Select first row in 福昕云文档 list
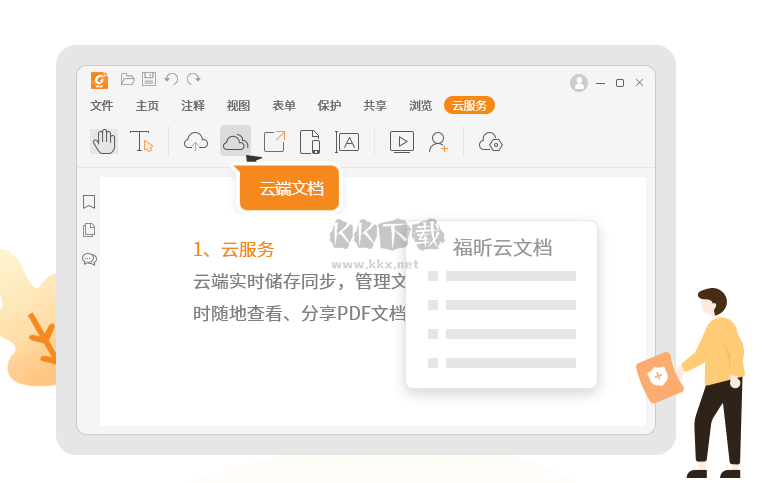The image size is (771, 483). (502, 276)
